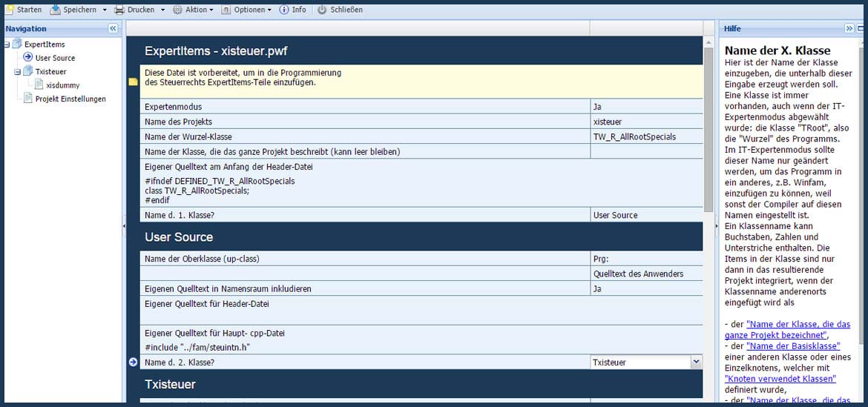Open the Info dialog
This screenshot has height=407, width=868.
(x=292, y=10)
